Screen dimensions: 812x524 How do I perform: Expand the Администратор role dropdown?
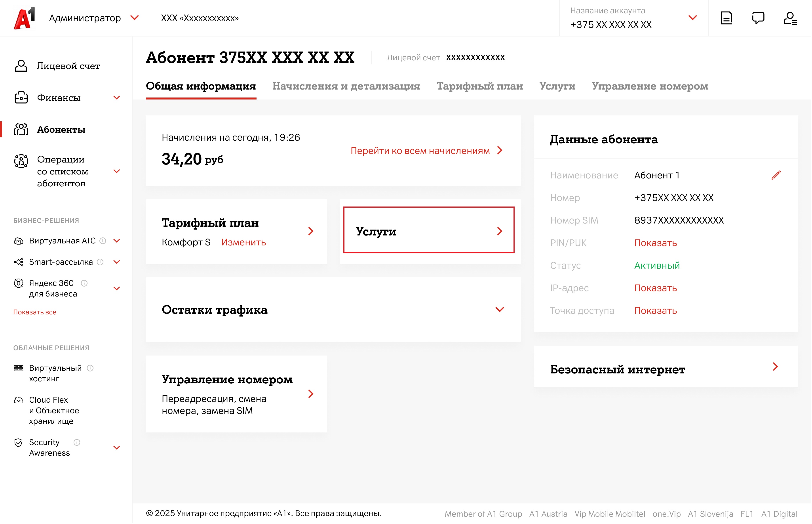pyautogui.click(x=135, y=18)
